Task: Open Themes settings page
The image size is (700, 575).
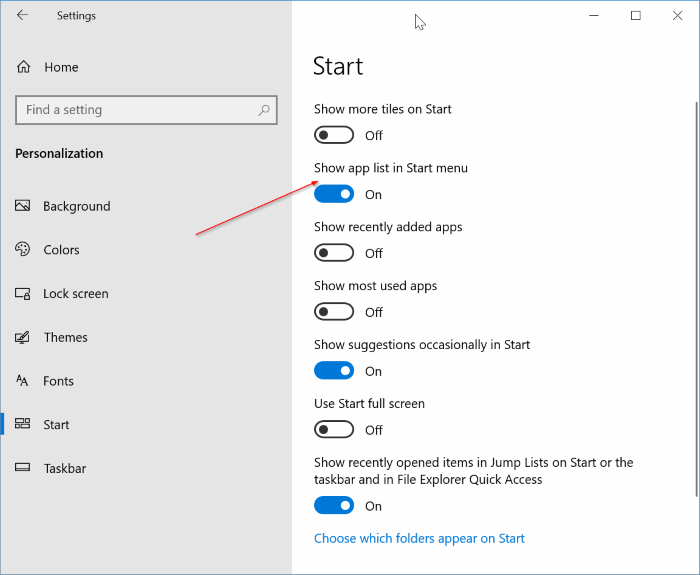Action: (66, 338)
